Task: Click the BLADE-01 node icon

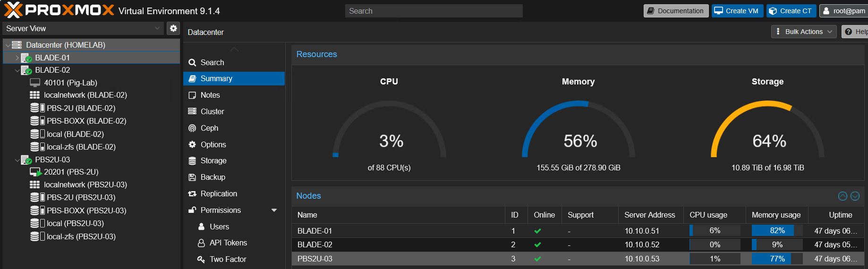Action: 26,58
